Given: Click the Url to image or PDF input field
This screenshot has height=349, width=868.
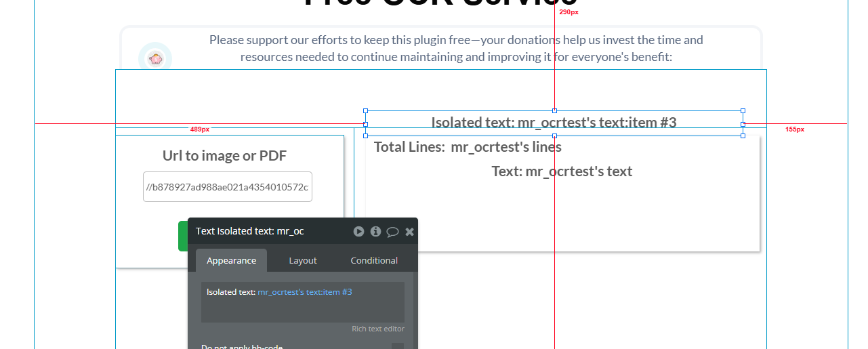Looking at the screenshot, I should coord(228,186).
